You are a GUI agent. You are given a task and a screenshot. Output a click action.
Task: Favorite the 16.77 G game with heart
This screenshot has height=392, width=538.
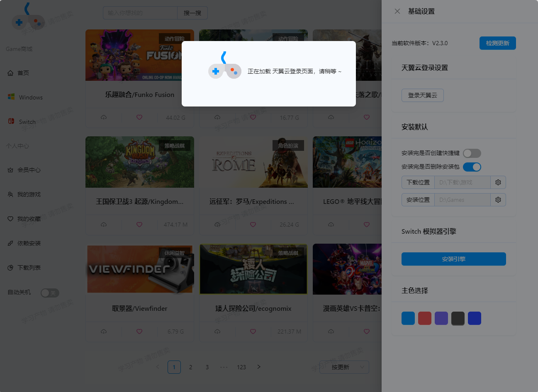coord(253,117)
